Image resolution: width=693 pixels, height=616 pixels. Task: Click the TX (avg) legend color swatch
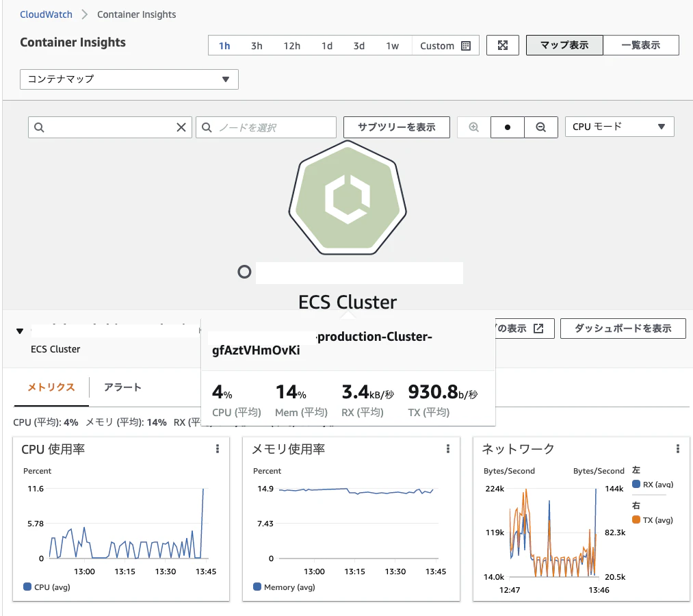[636, 519]
